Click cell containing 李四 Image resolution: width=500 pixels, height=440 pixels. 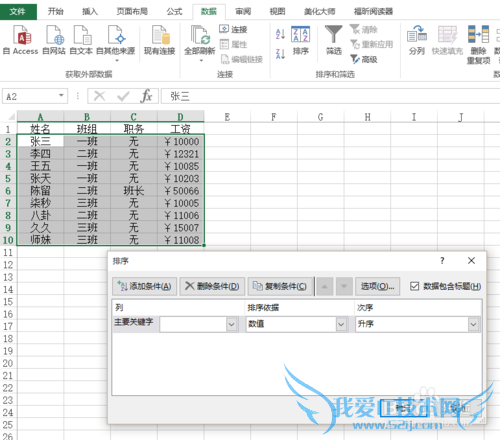(x=40, y=154)
